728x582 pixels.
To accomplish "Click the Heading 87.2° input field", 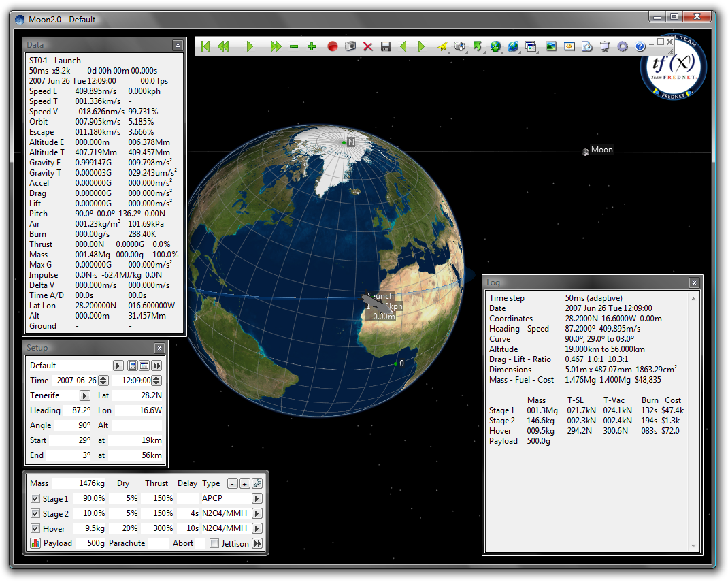I will (x=78, y=410).
